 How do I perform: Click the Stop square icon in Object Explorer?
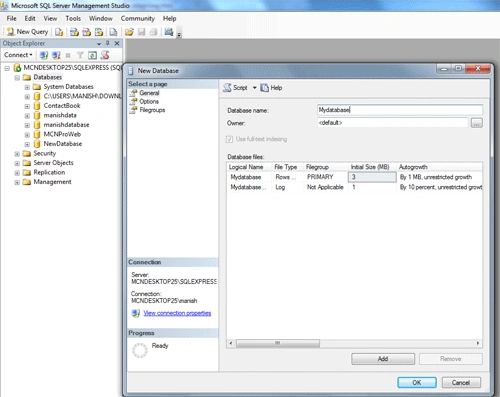[x=68, y=55]
